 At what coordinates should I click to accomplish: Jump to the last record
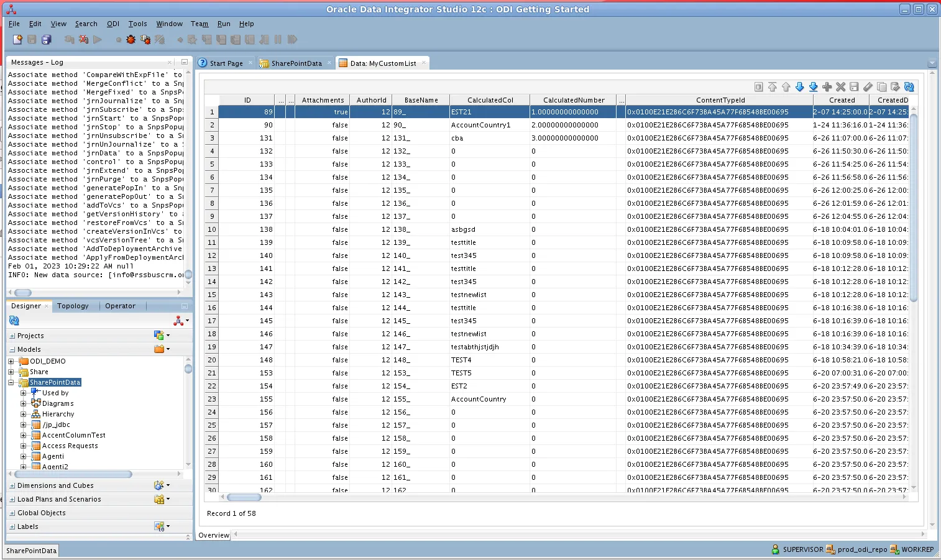[x=814, y=88]
